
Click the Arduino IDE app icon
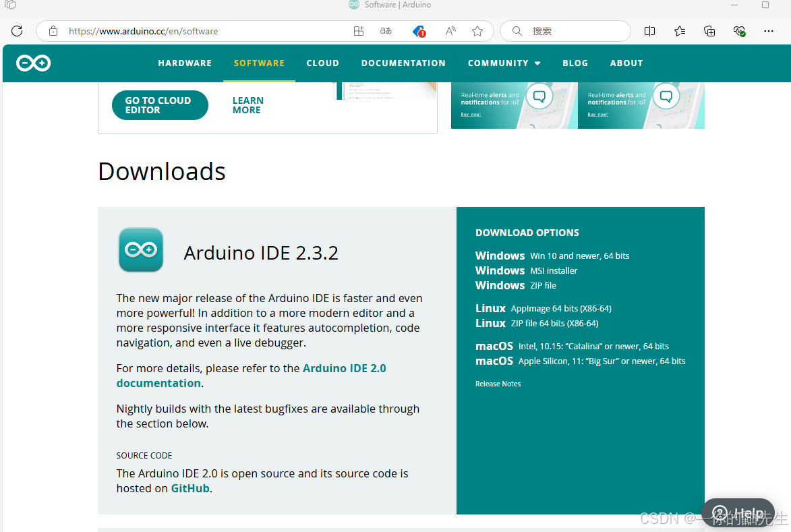(x=141, y=249)
